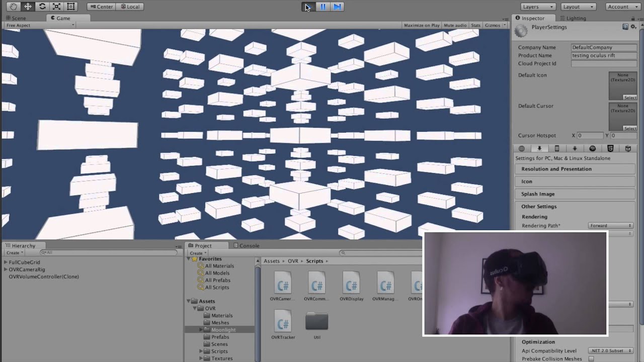Toggle the Stats overlay
This screenshot has width=644, height=362.
tap(475, 25)
